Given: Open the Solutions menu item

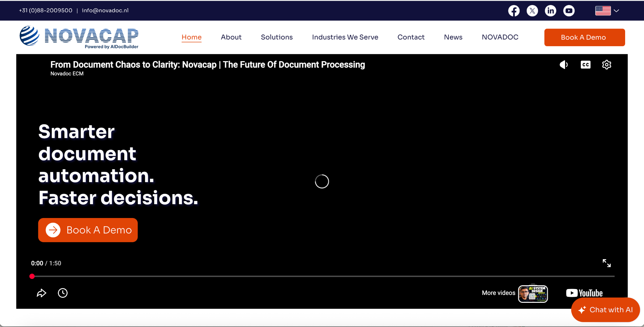Looking at the screenshot, I should coord(277,37).
